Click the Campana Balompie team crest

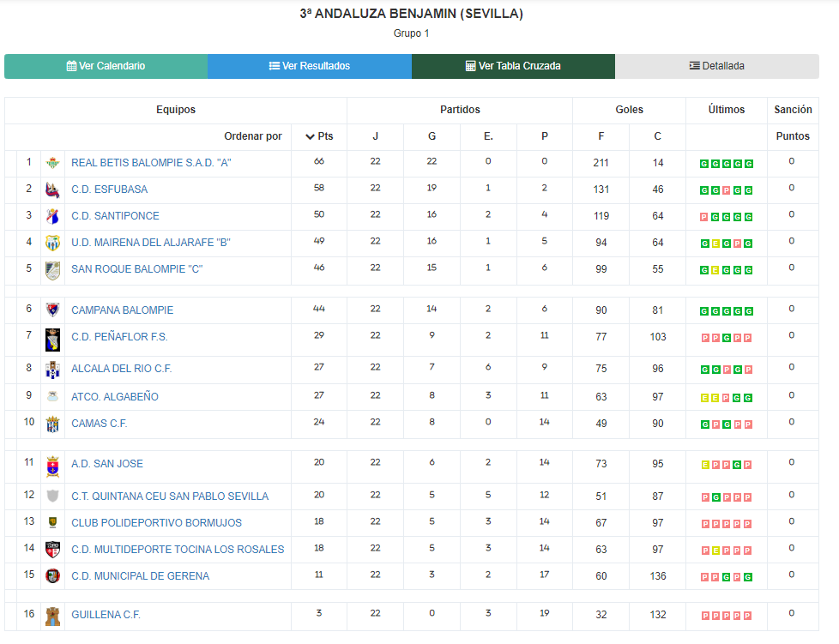[x=52, y=310]
